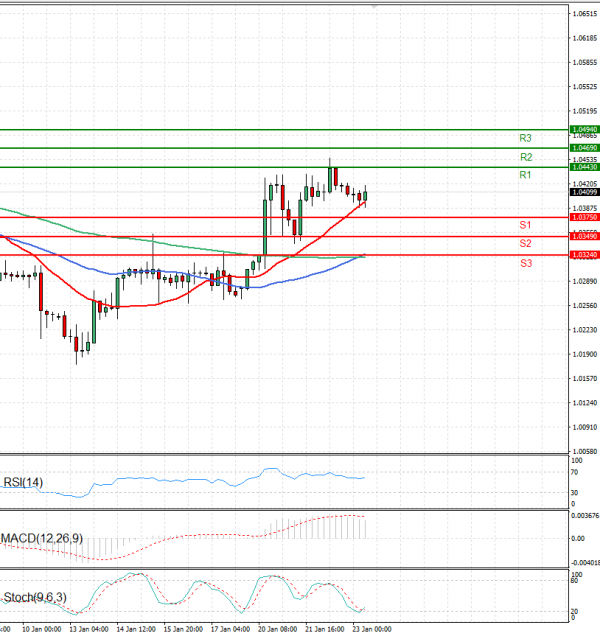
Task: Click the MACD scale value 0.003676
Action: click(x=585, y=516)
